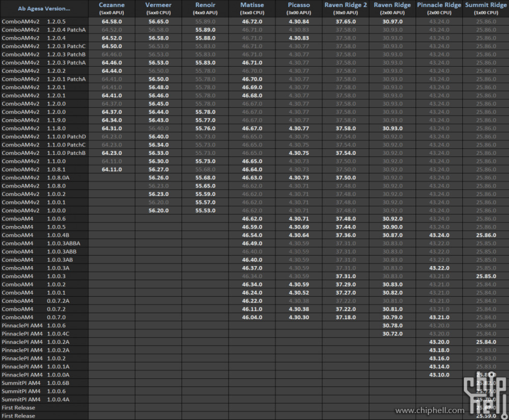Image resolution: width=509 pixels, height=420 pixels.
Task: Click the Raven Ridge 2 column header
Action: [346, 9]
